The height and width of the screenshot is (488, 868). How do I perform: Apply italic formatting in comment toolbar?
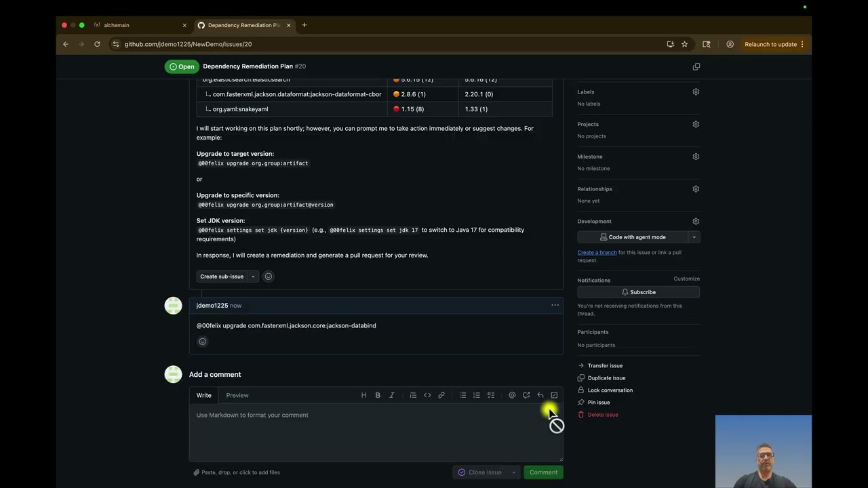391,395
